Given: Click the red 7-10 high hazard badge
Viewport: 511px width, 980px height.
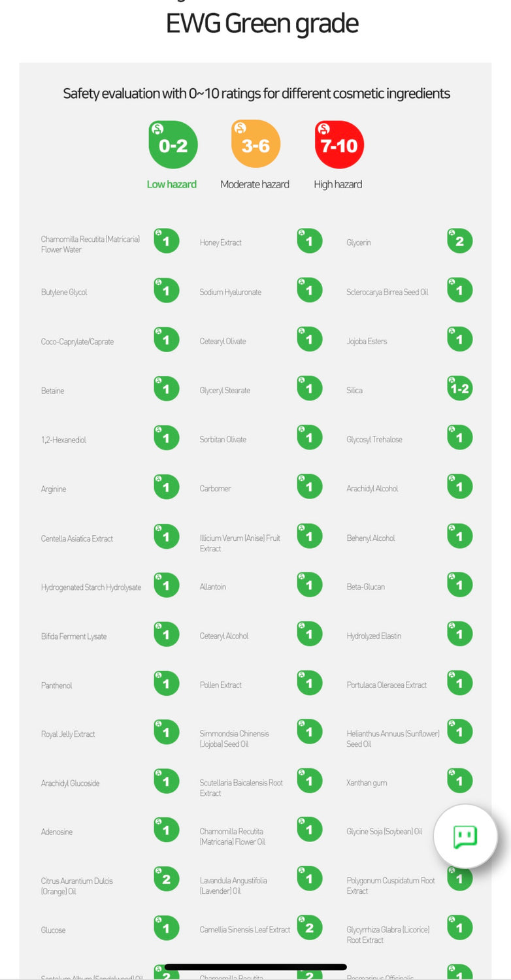Looking at the screenshot, I should [x=338, y=144].
